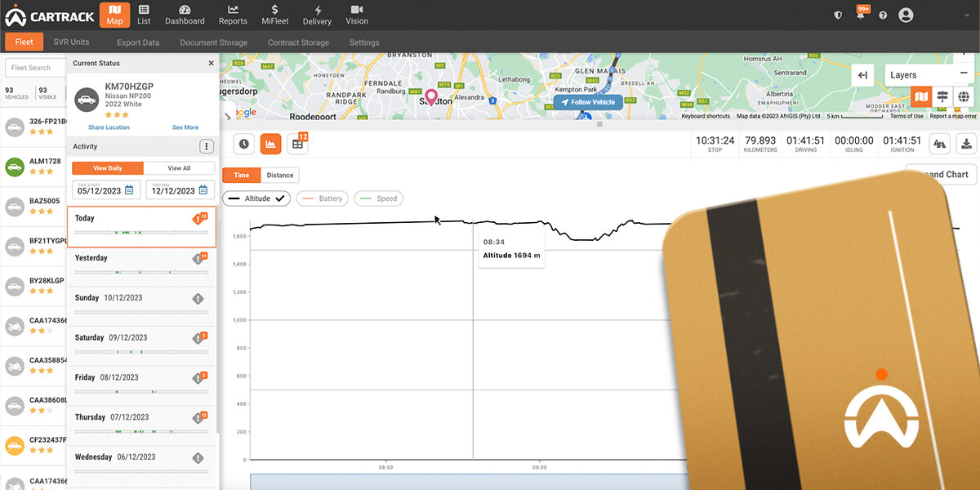Select the Map view icon in top navigation
The height and width of the screenshot is (490, 980).
point(114,14)
